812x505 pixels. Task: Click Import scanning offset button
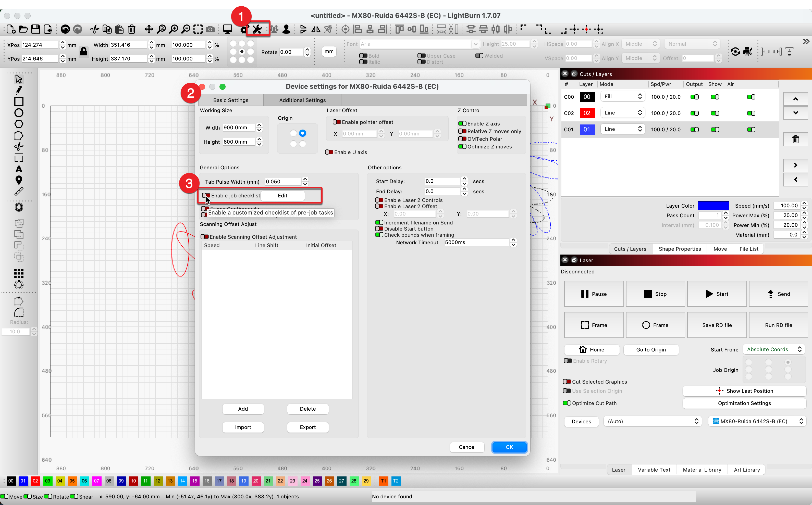(x=243, y=427)
